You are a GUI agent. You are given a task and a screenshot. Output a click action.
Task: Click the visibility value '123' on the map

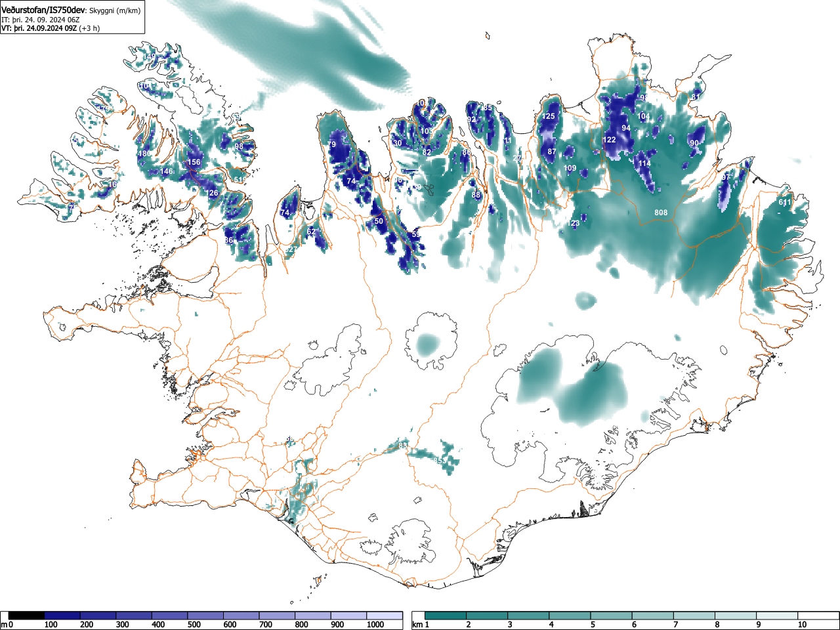(x=574, y=224)
